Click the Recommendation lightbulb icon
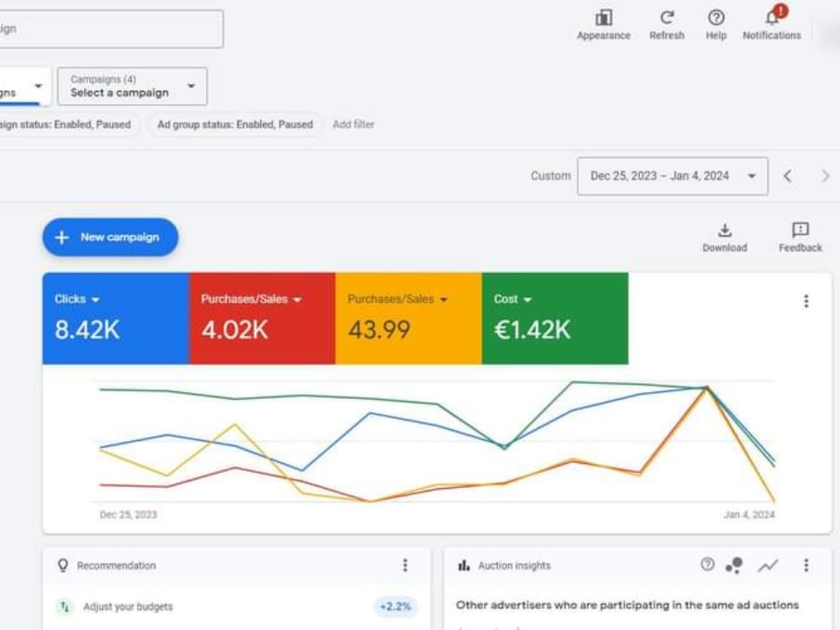The image size is (840, 630). [x=63, y=565]
